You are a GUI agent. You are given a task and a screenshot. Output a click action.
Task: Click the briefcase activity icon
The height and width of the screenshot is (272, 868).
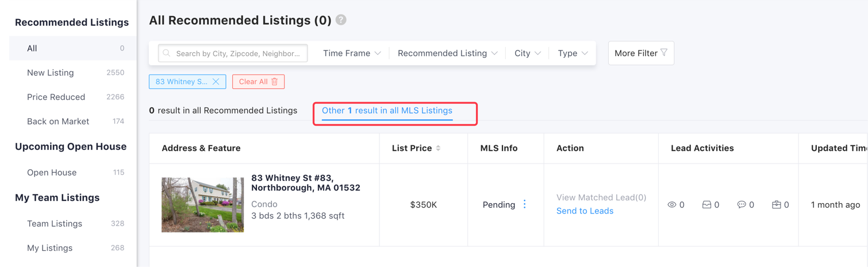[x=776, y=205]
